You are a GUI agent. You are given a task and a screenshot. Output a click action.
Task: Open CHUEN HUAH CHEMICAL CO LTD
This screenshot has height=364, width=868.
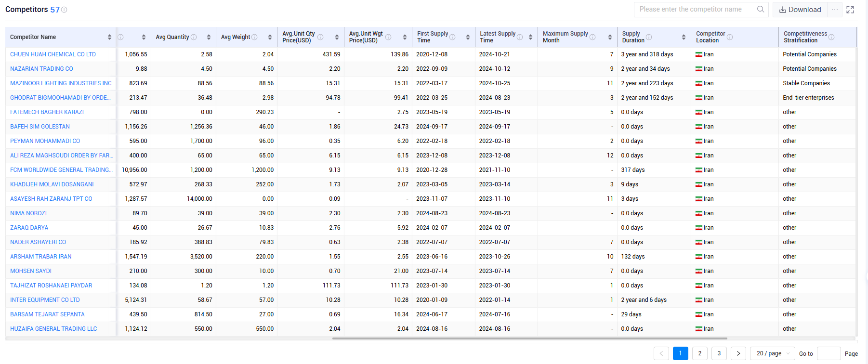pos(53,54)
